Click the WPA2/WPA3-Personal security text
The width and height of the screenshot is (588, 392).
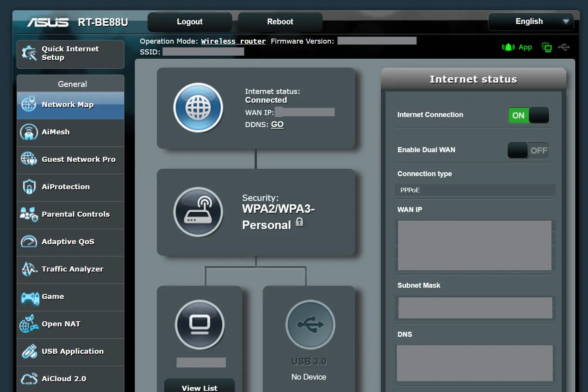pyautogui.click(x=278, y=217)
